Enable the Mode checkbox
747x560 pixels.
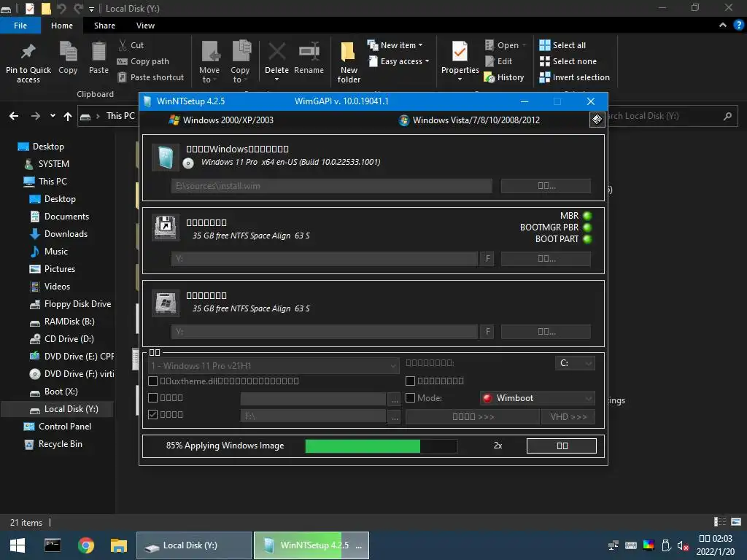[x=410, y=397]
